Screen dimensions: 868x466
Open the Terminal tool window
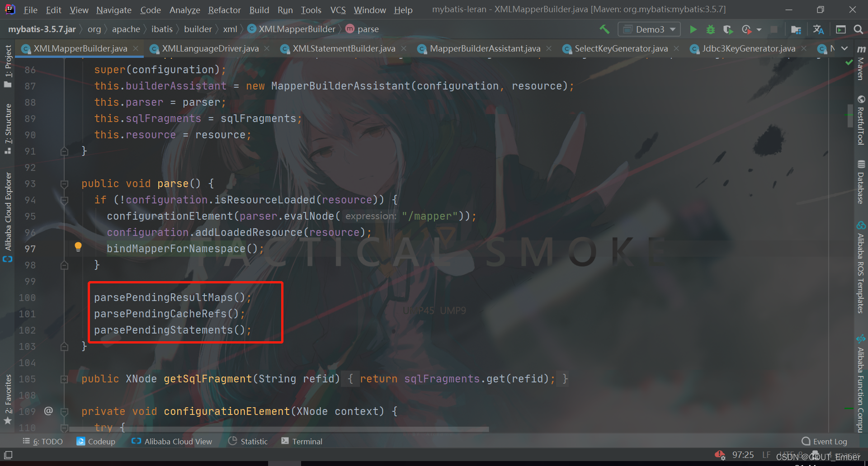(302, 442)
